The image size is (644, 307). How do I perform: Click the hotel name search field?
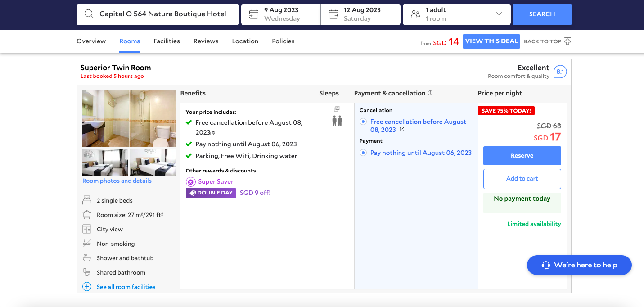pyautogui.click(x=158, y=14)
